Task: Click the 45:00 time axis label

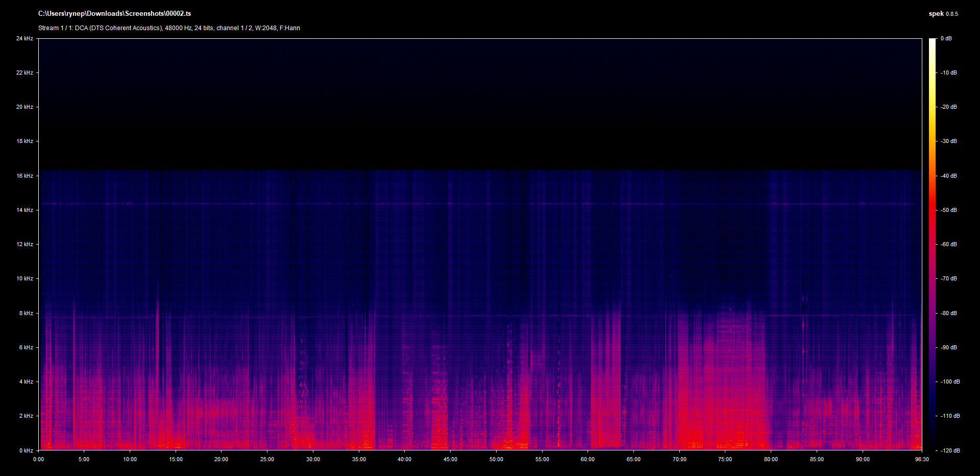Action: click(x=450, y=459)
